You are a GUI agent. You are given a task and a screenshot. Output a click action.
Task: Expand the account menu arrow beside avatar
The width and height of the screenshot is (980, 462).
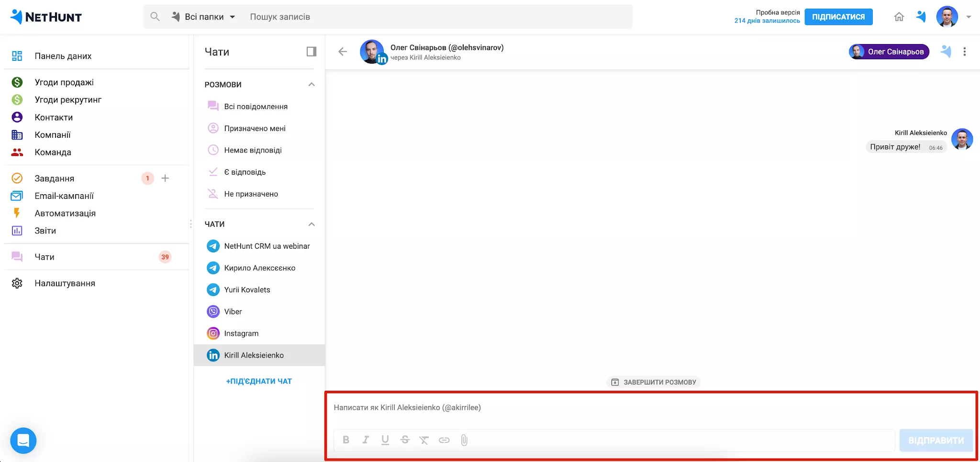click(x=969, y=17)
